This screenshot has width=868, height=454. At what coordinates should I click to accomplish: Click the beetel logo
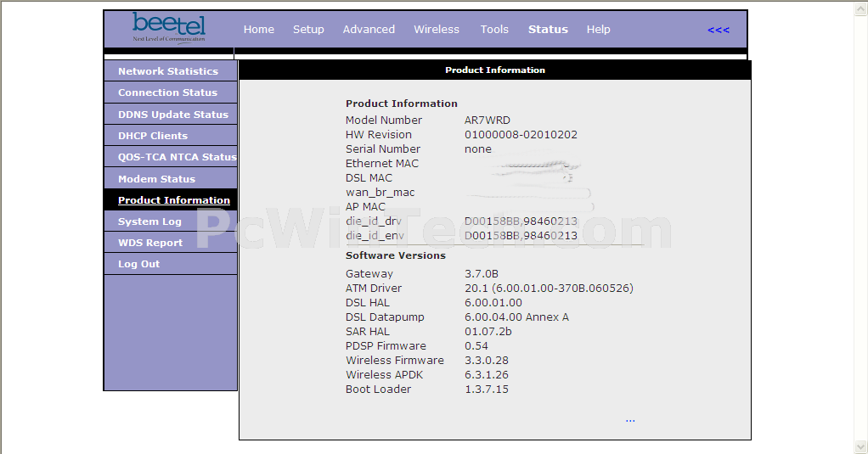(169, 28)
